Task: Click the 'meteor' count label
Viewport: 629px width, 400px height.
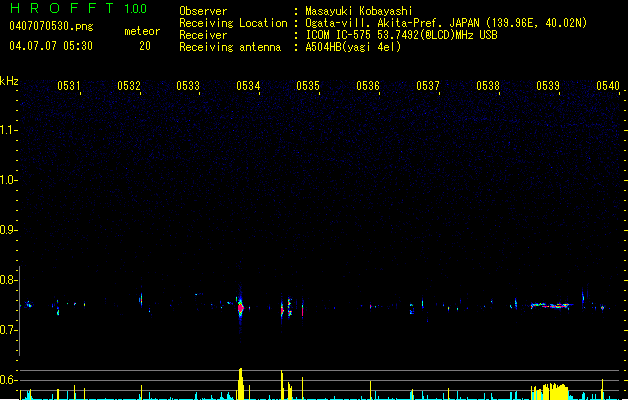Action: point(142,31)
